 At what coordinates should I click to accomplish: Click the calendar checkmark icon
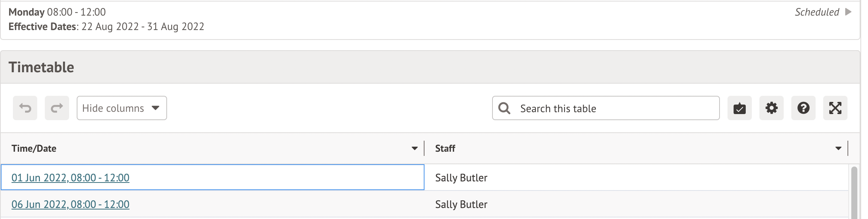[x=739, y=108]
